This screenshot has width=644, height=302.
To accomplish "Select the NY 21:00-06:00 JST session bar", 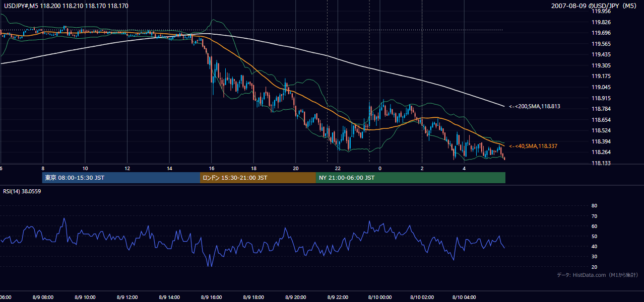I will 411,178.
